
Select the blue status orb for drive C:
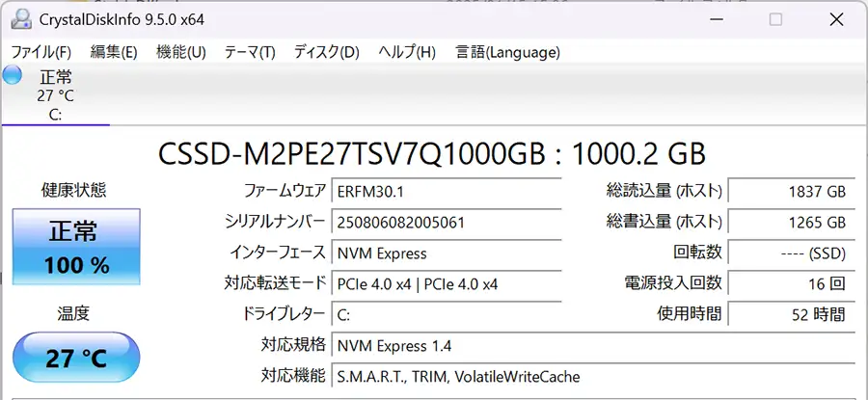pos(12,75)
